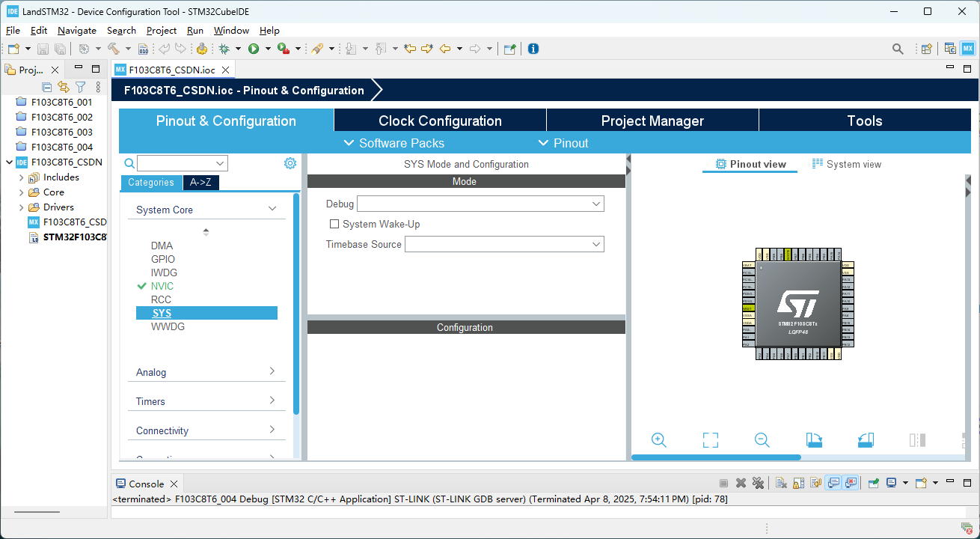980x539 pixels.
Task: Open the Tools tab
Action: point(865,121)
